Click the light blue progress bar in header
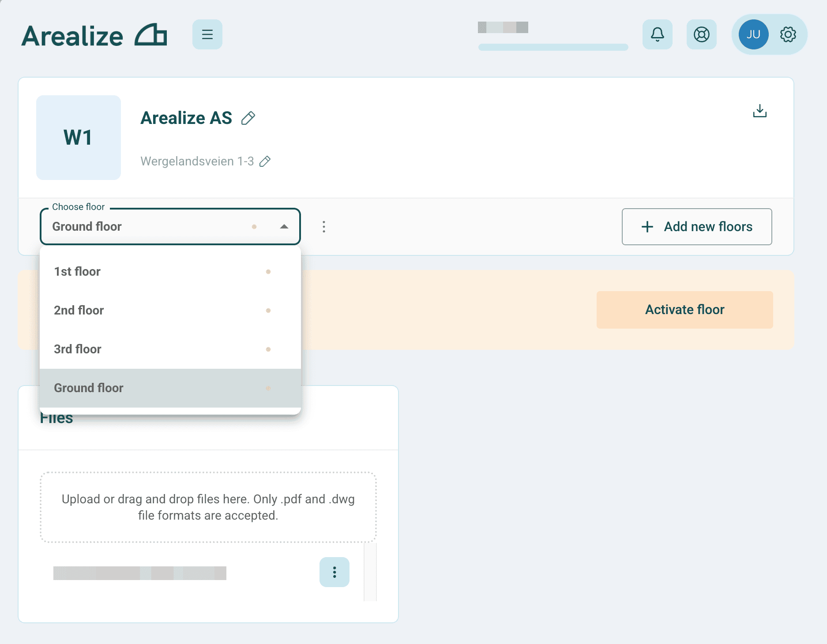827x644 pixels. pos(553,47)
